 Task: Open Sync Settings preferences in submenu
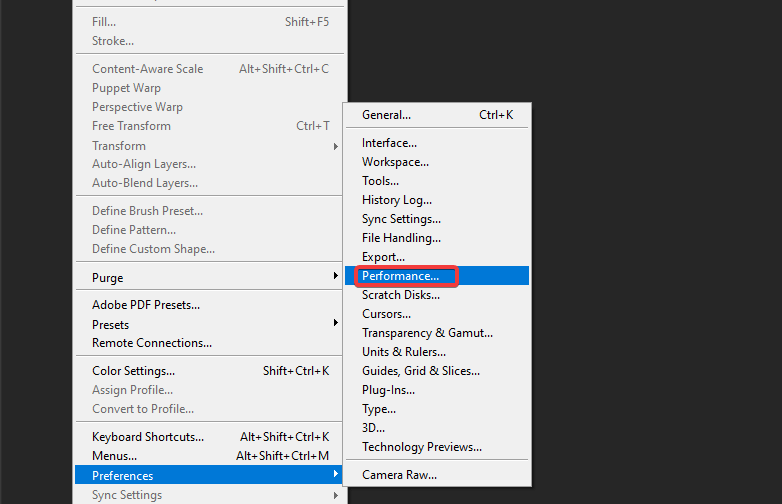437,219
